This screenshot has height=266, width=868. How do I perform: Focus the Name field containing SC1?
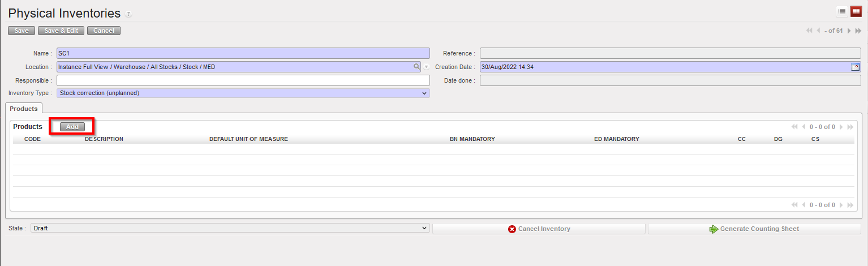tap(243, 53)
